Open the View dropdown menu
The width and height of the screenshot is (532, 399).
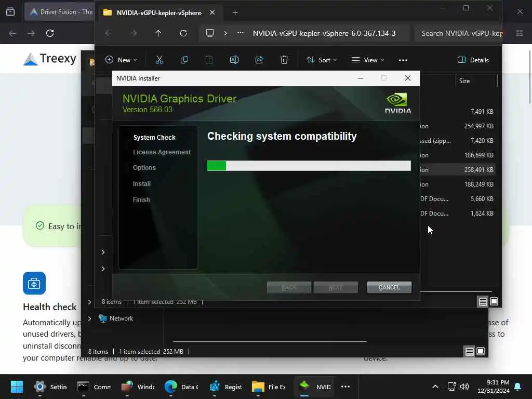click(x=368, y=60)
